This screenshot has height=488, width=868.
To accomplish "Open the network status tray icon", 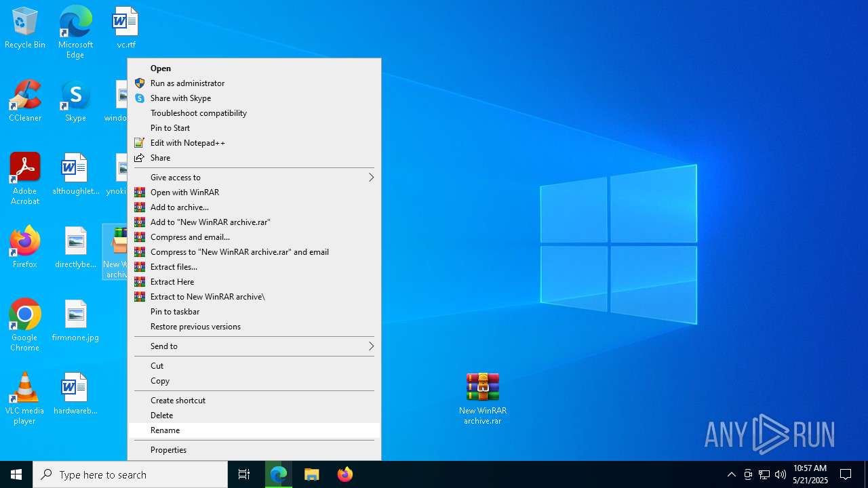I will pyautogui.click(x=764, y=474).
